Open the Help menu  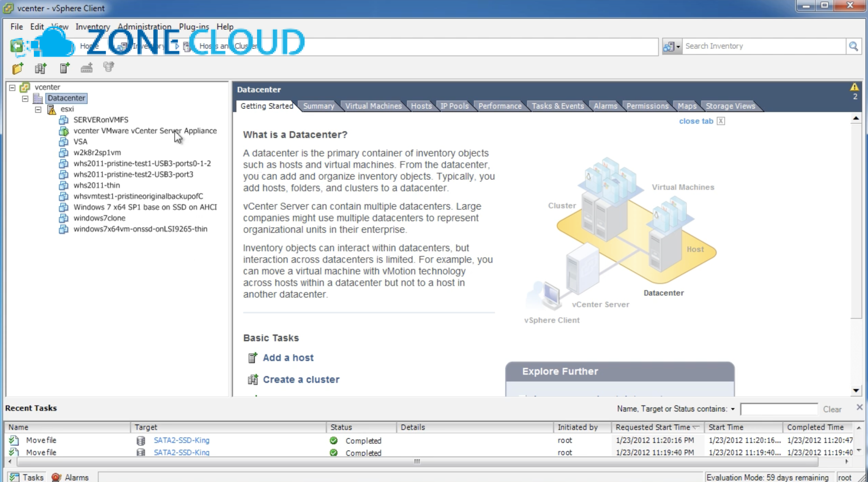pos(225,26)
